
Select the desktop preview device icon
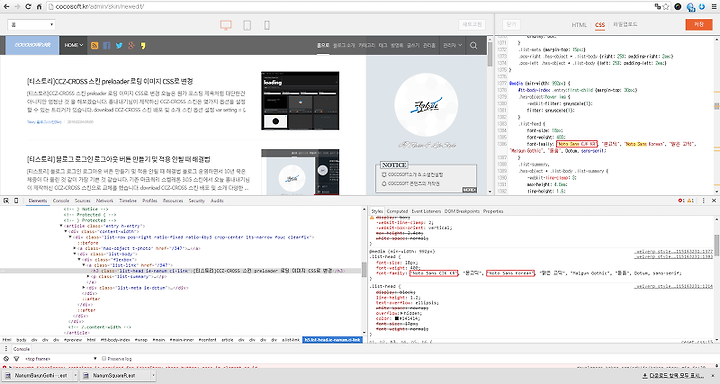pyautogui.click(x=225, y=25)
